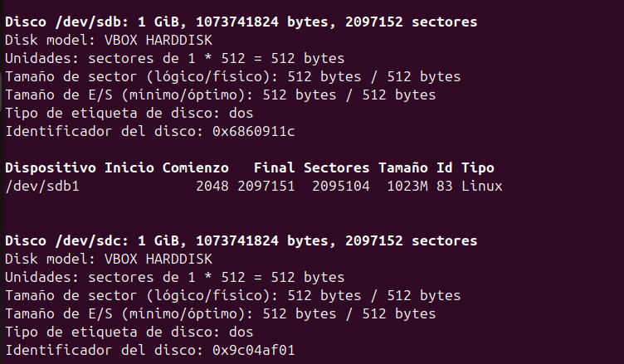Image resolution: width=624 pixels, height=364 pixels.
Task: Click the Dispositivo column header
Action: pyautogui.click(x=50, y=168)
